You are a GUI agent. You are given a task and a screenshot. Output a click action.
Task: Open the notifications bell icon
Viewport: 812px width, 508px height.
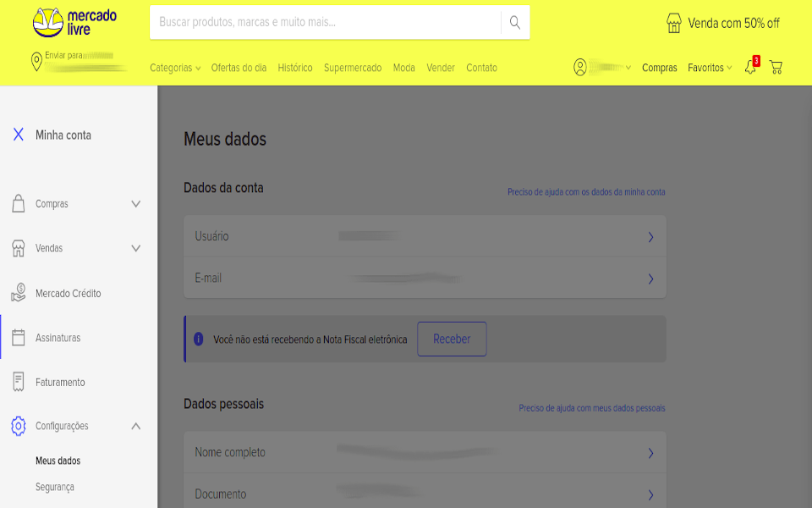coord(750,67)
